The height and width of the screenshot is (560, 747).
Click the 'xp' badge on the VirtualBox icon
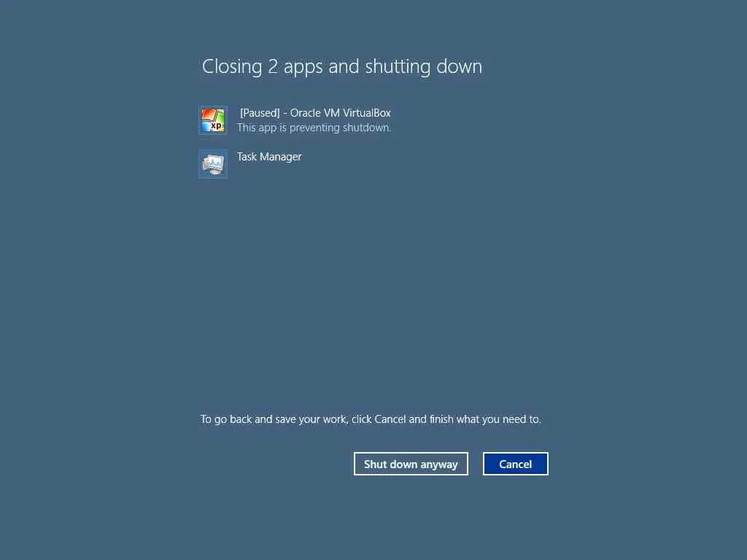coord(217,125)
